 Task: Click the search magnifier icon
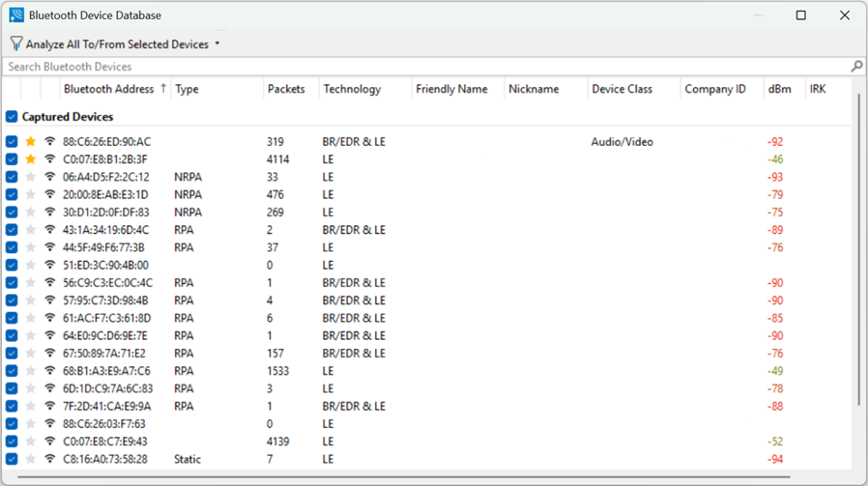click(856, 67)
